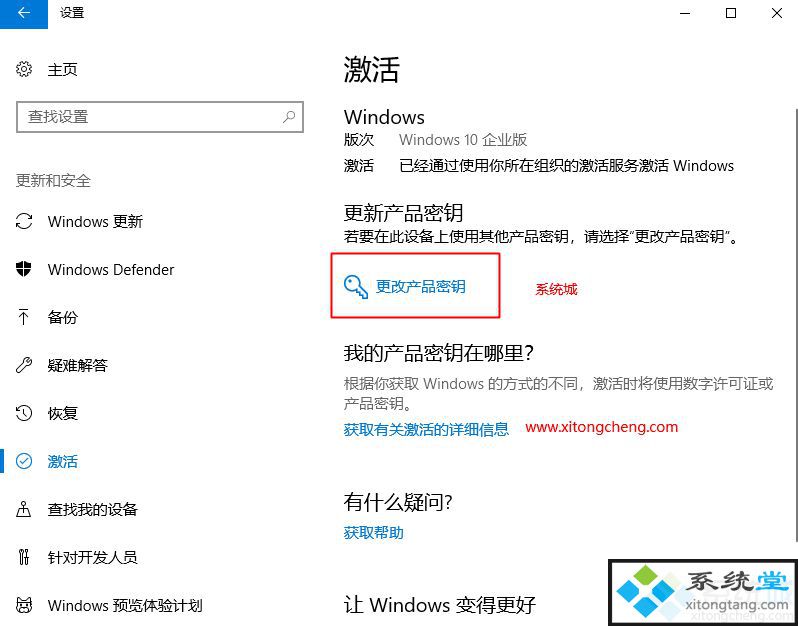Open the 获取有关激活的详细信息 link
Screen dimensions: 798x626
point(426,430)
